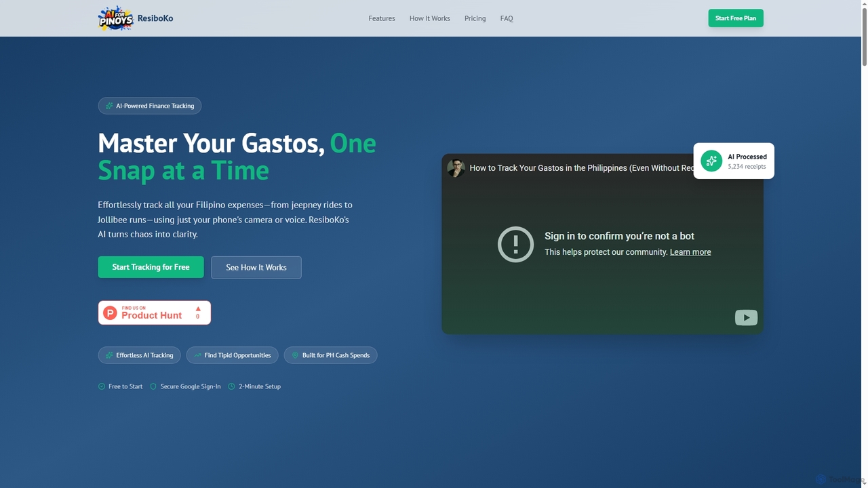Click the green AI Processed sparkle icon

(x=711, y=161)
